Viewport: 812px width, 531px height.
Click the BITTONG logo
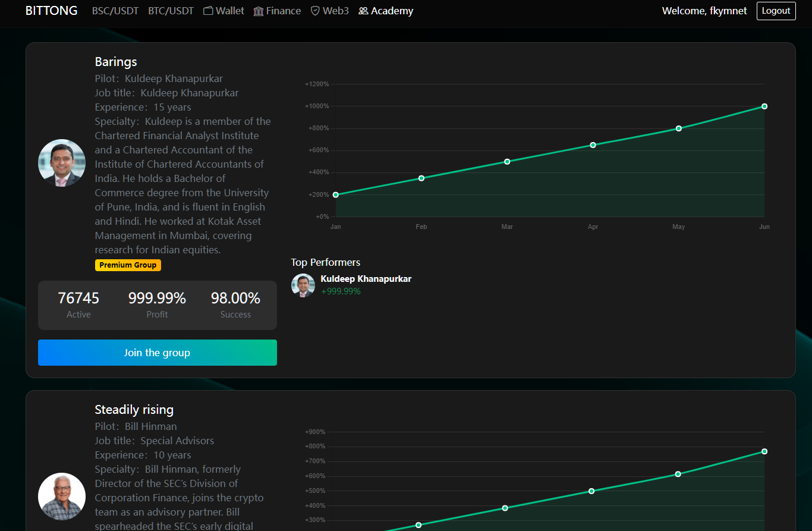pos(51,11)
